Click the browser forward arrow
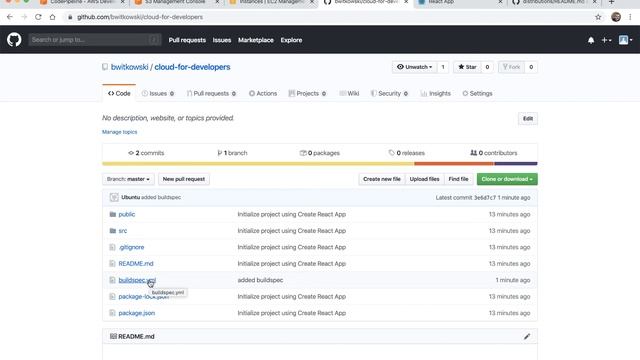The height and width of the screenshot is (360, 640). click(24, 17)
